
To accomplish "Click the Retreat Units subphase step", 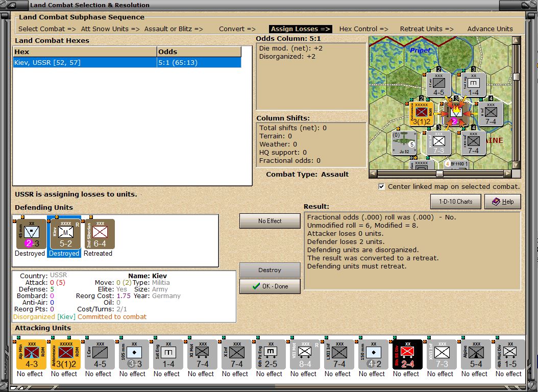I will pos(427,29).
